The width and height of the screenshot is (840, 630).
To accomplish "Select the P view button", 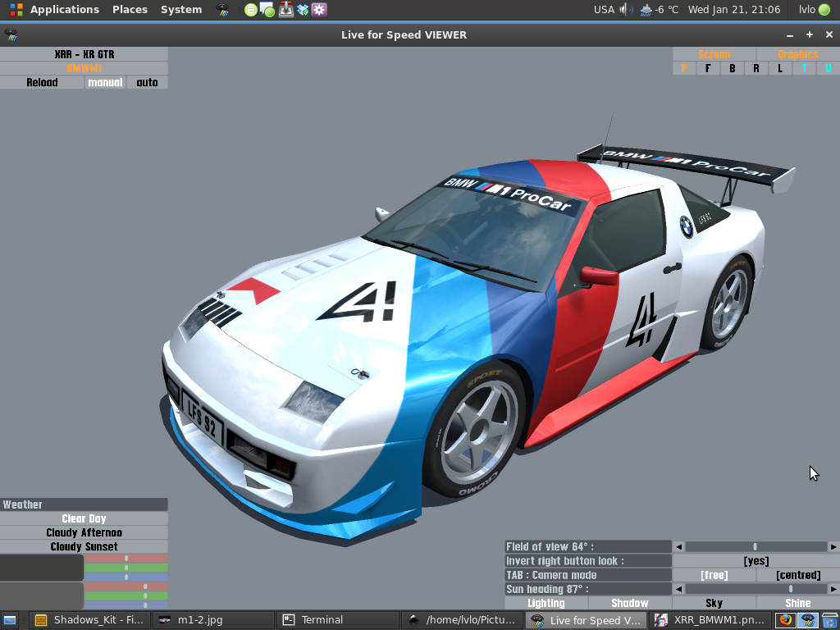I will (684, 68).
